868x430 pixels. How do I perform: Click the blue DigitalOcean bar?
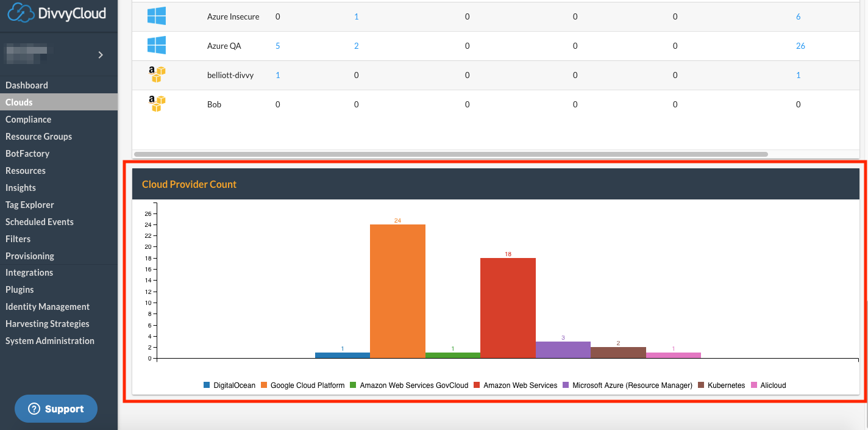tap(343, 356)
